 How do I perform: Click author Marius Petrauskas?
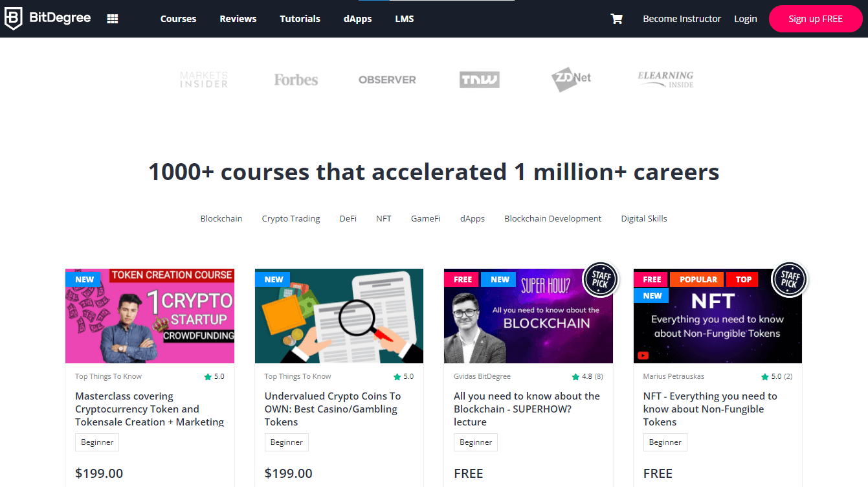coord(673,376)
